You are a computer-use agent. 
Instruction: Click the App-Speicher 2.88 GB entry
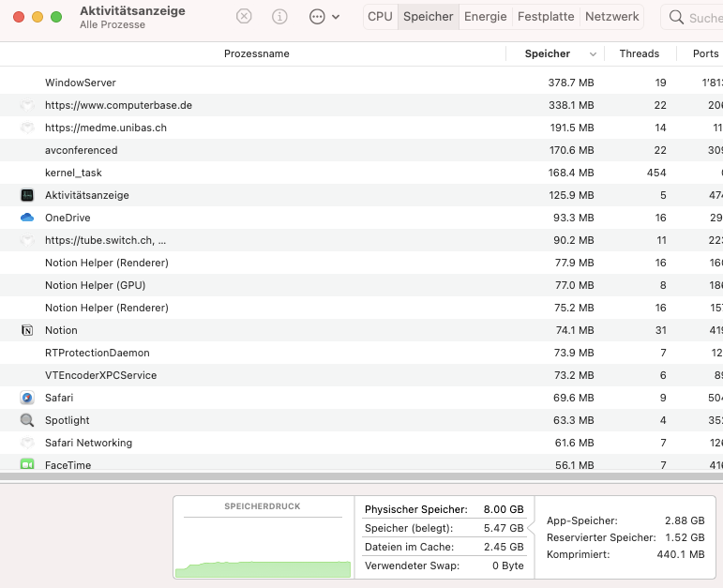(625, 520)
